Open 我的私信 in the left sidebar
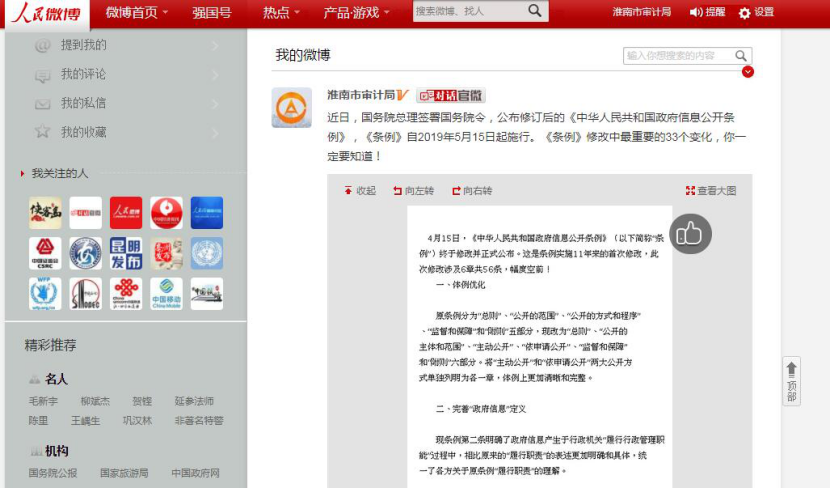The image size is (831, 488). point(83,103)
